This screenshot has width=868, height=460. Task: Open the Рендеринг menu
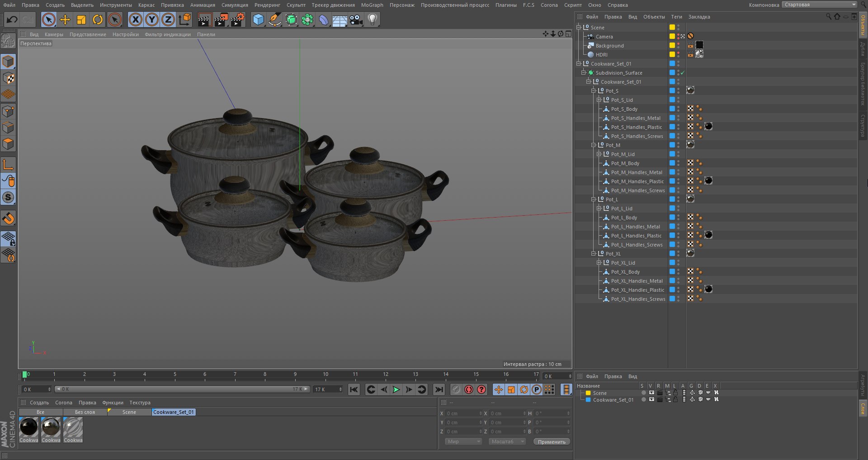[x=267, y=5]
